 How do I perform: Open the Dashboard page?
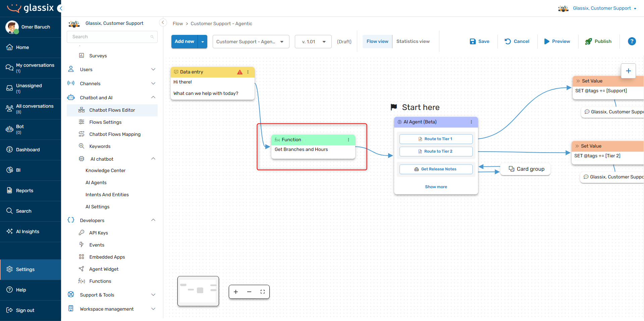pyautogui.click(x=31, y=150)
